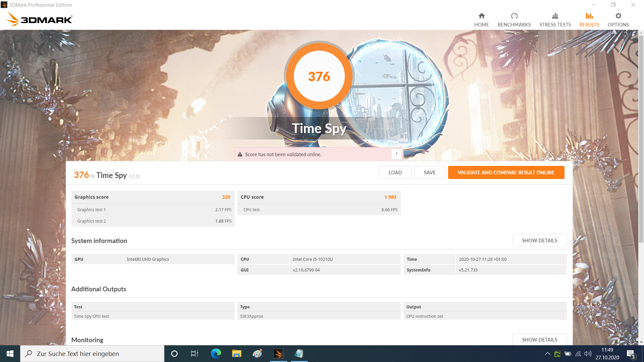Viewport: 644px width, 362px height.
Task: Click the question mark help button
Action: point(396,154)
